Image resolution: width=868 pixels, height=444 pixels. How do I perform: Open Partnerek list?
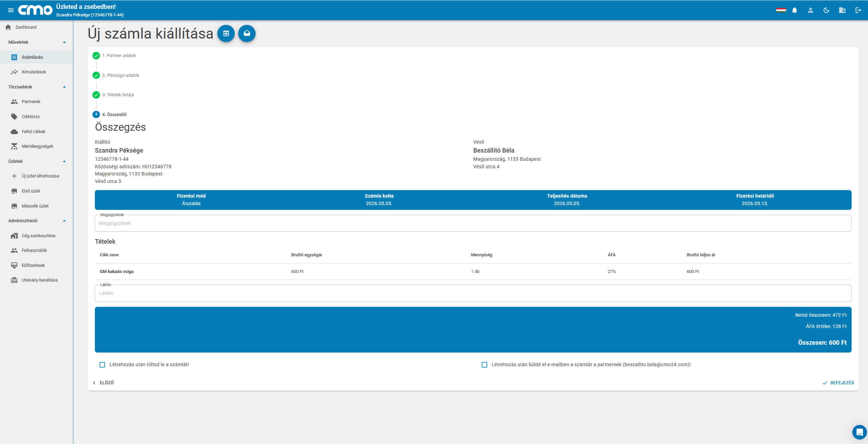pyautogui.click(x=37, y=102)
